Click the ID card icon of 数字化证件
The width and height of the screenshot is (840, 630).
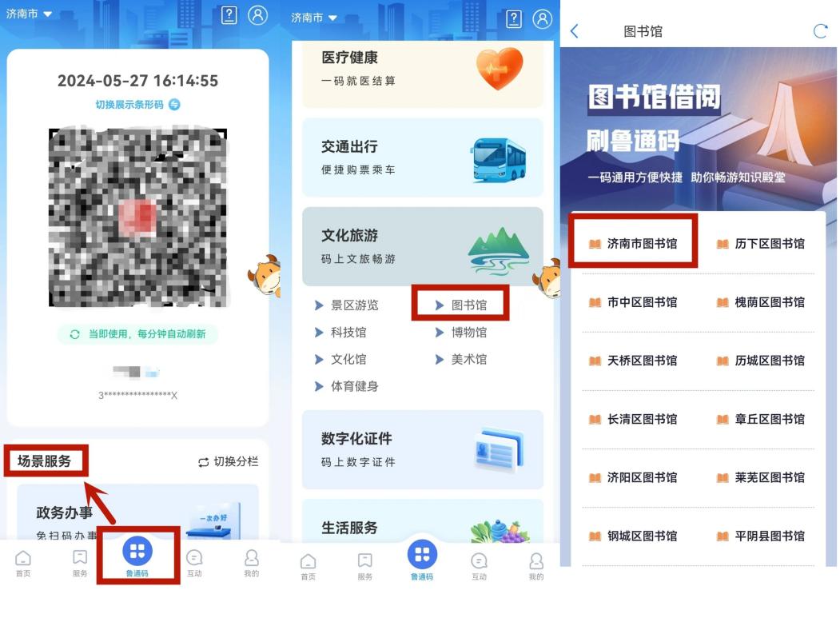tap(500, 450)
